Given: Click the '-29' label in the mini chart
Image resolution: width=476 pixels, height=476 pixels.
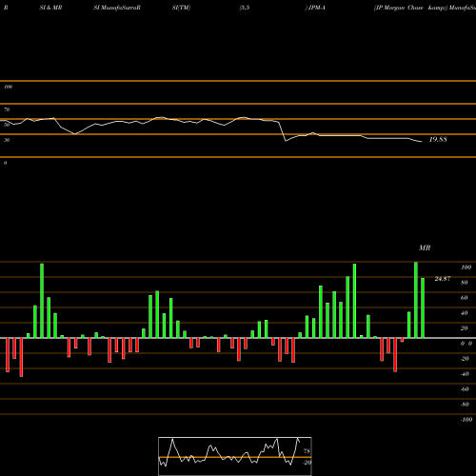Looking at the screenshot, I should coord(307,463).
